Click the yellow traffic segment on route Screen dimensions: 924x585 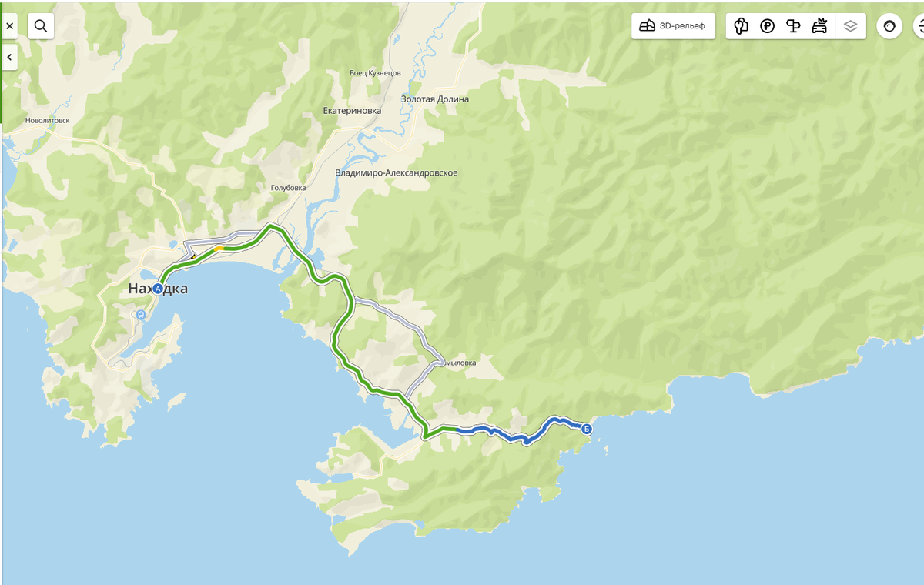click(x=219, y=248)
